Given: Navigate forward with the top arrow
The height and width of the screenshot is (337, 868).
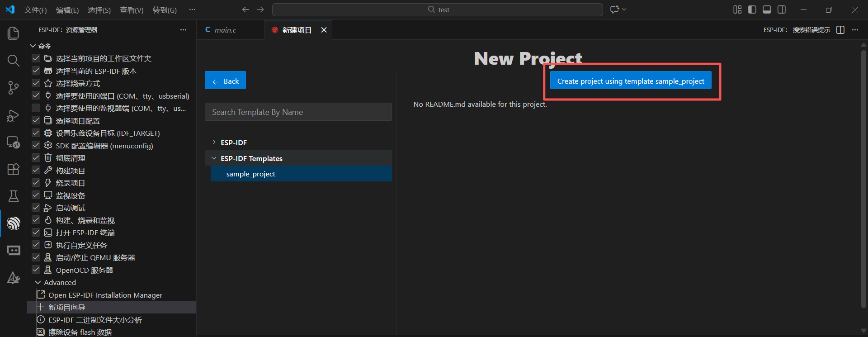Looking at the screenshot, I should pos(260,9).
